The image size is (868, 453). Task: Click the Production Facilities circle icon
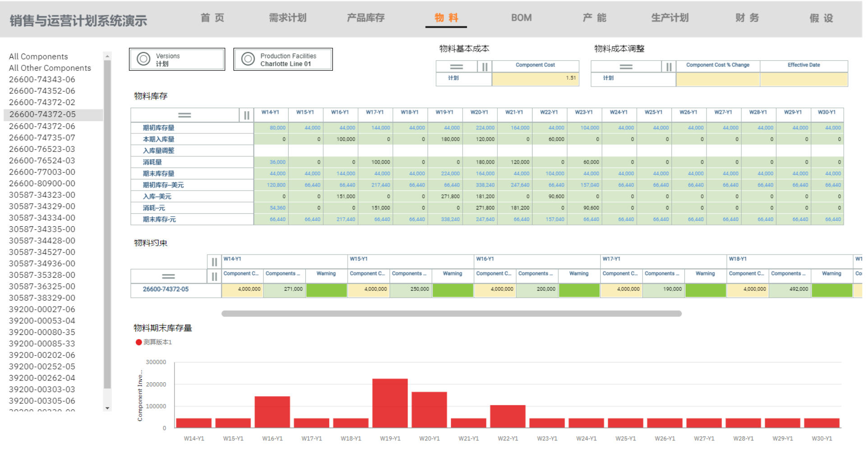coord(248,59)
